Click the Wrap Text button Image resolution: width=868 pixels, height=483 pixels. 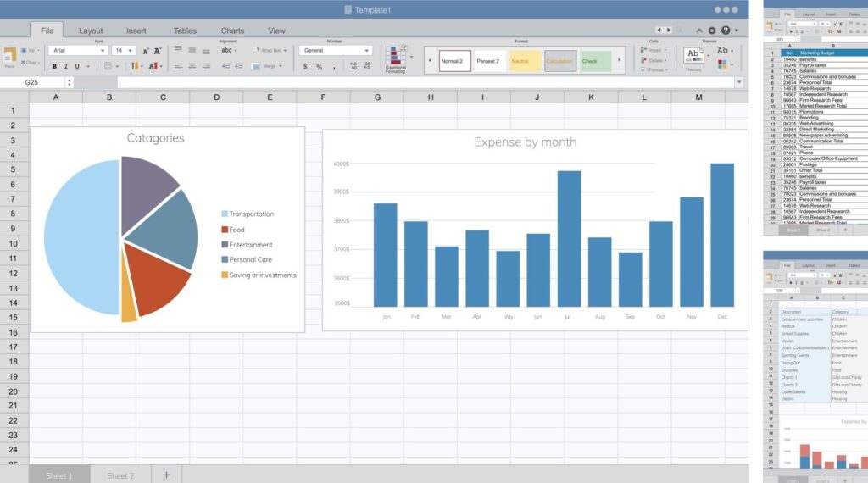[x=266, y=51]
